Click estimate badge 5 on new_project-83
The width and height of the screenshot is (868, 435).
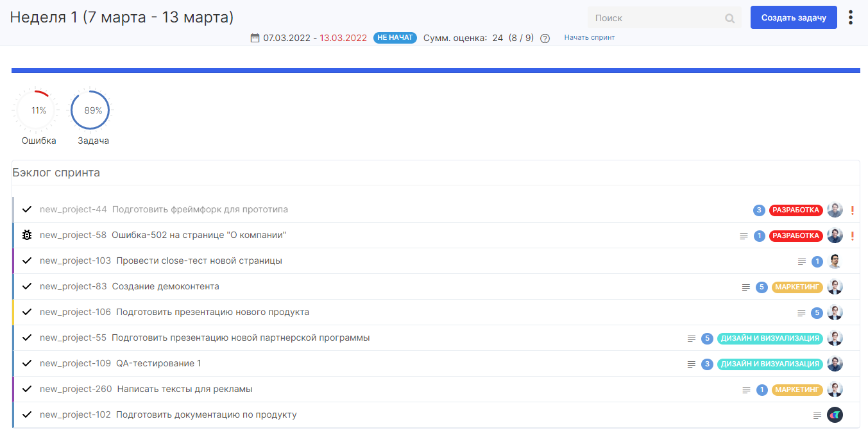[762, 287]
